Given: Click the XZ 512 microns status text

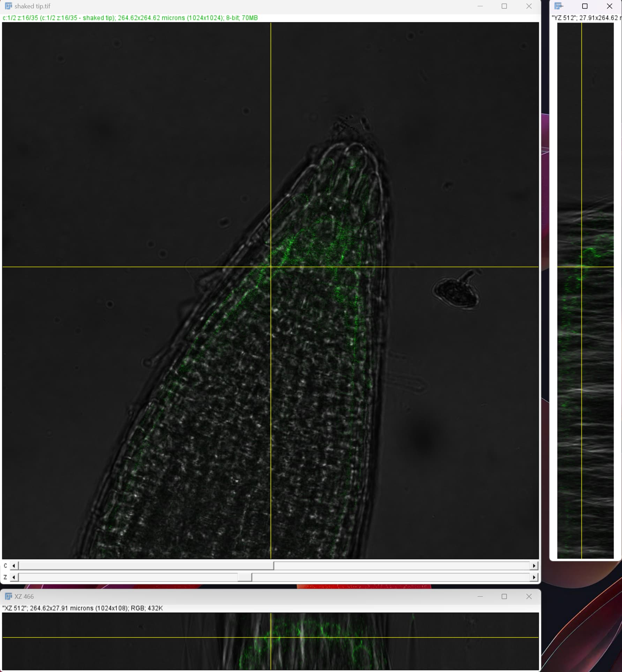Looking at the screenshot, I should click(83, 608).
